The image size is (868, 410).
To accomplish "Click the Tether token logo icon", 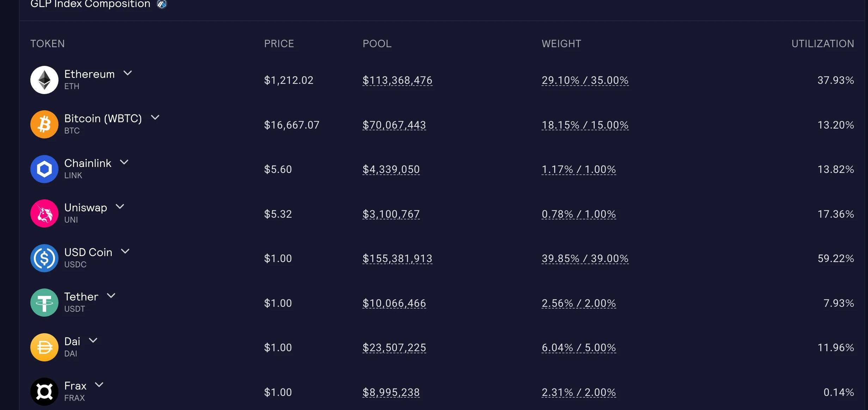I will [x=44, y=303].
